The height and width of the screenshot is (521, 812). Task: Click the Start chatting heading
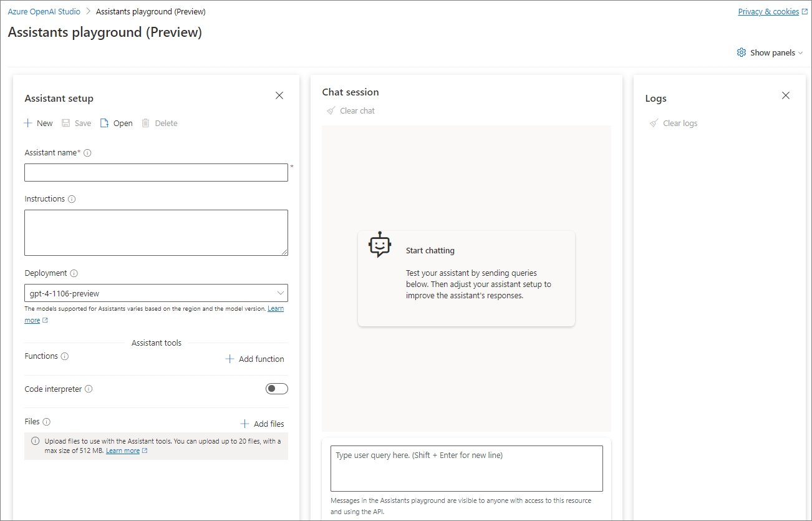[430, 250]
